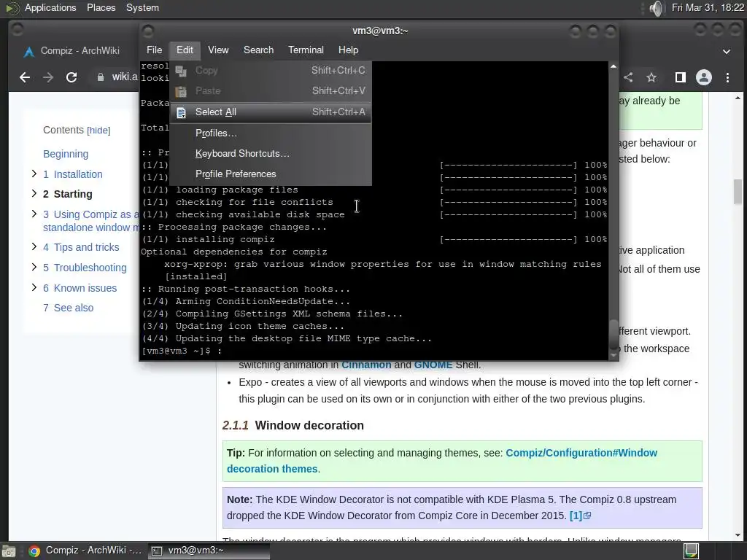This screenshot has width=747, height=560.
Task: Open browser three-dot menu
Action: (727, 77)
